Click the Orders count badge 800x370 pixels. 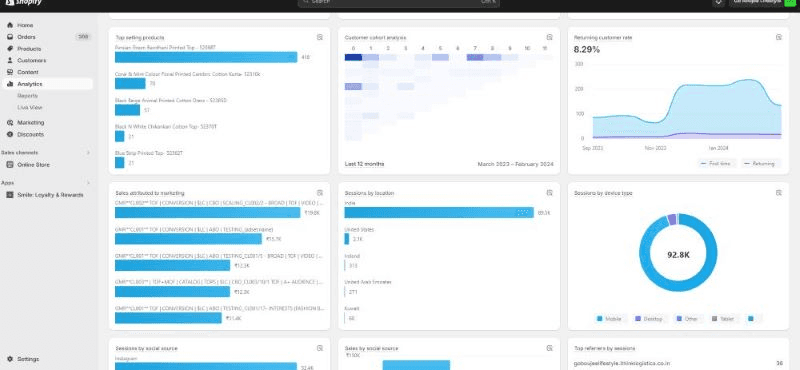[82, 37]
